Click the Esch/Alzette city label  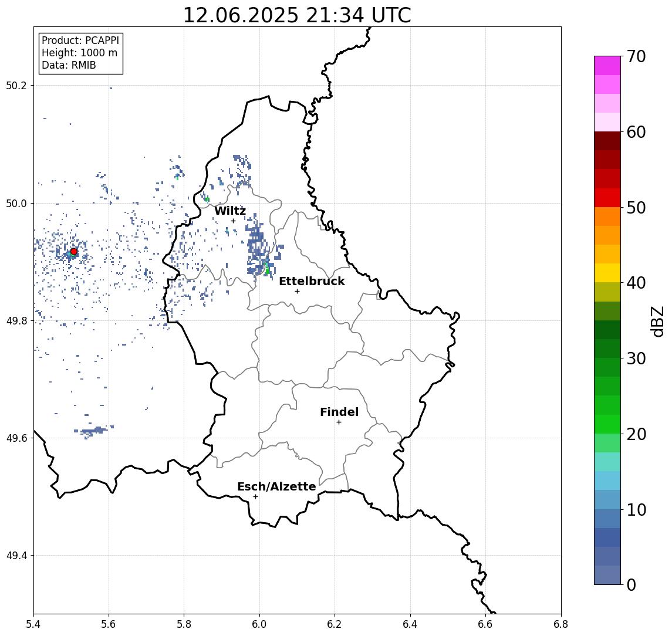[x=276, y=487]
